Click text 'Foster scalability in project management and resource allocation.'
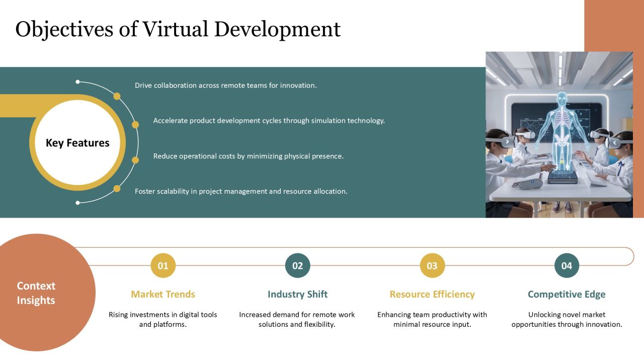This screenshot has height=362, width=644. tap(241, 191)
